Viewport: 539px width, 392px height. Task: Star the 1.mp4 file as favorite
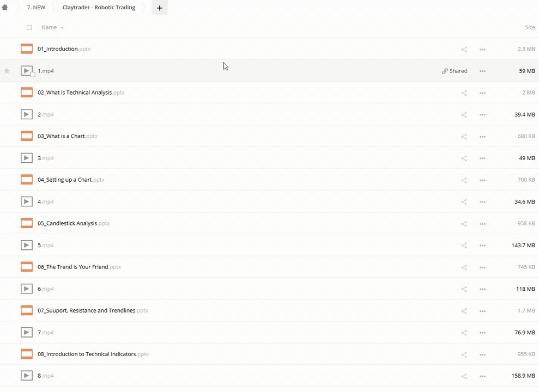point(7,71)
